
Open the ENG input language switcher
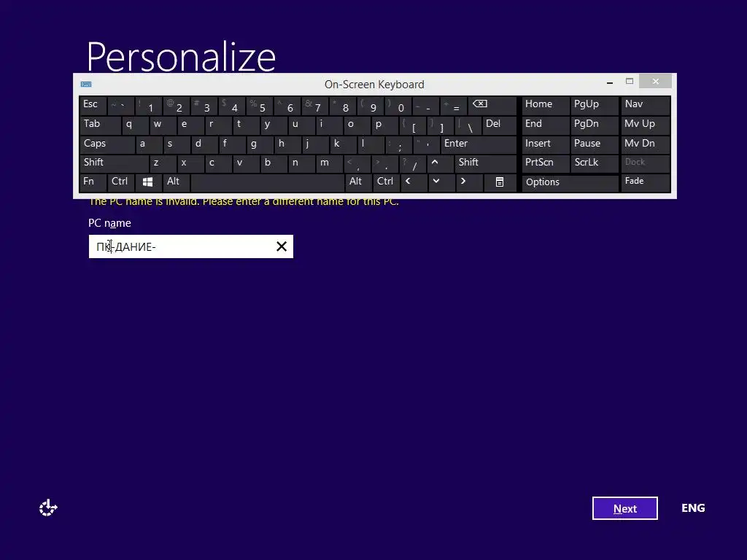(693, 508)
